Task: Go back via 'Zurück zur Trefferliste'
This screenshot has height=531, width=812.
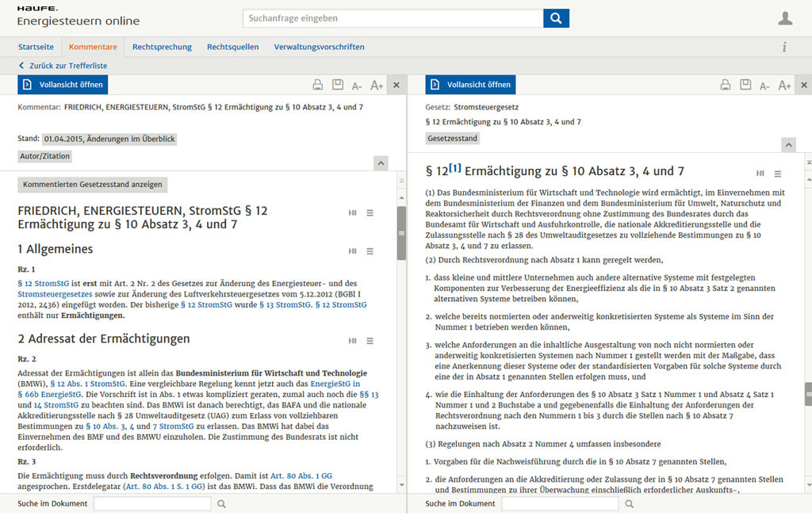Action: (63, 66)
